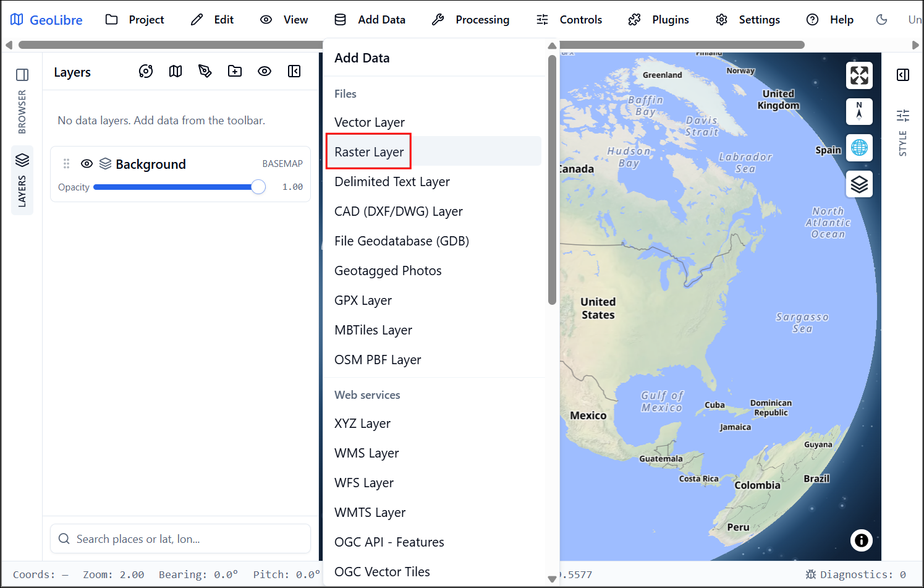
Task: Click the Diagnostics: 0 status indicator
Action: coord(856,574)
